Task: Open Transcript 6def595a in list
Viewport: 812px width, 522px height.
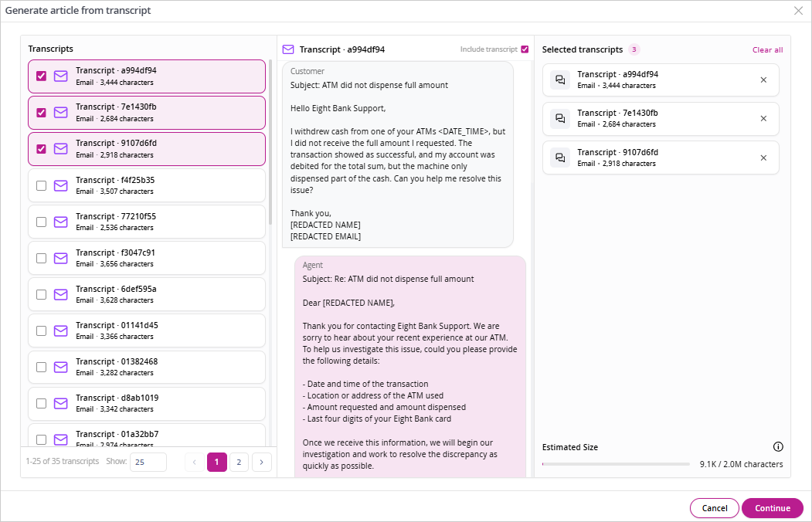Action: click(x=147, y=294)
